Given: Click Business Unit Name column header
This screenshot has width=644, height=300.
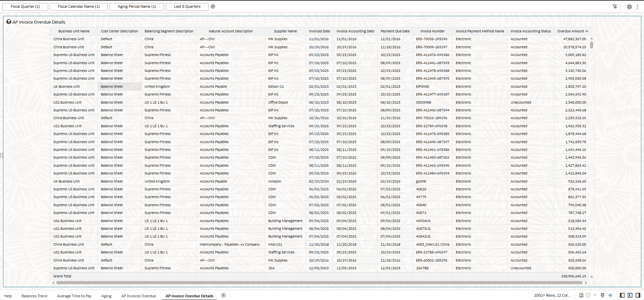Looking at the screenshot, I should [x=74, y=31].
